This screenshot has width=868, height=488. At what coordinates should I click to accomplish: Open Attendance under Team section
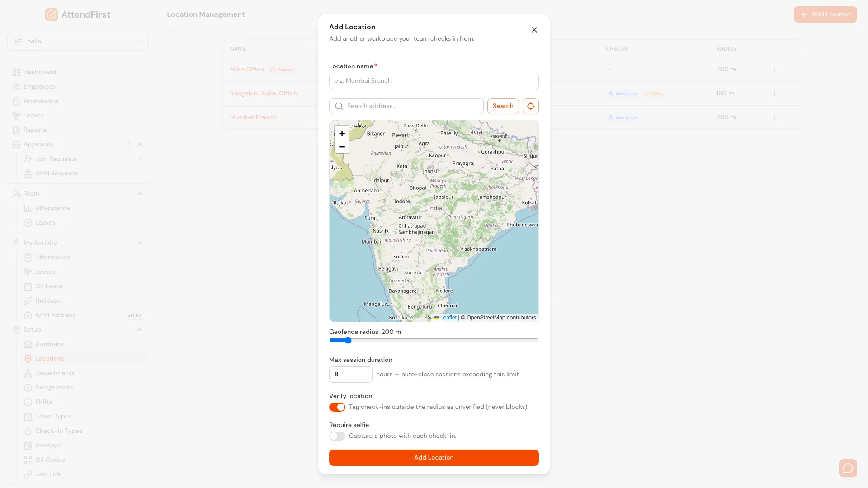coord(52,208)
